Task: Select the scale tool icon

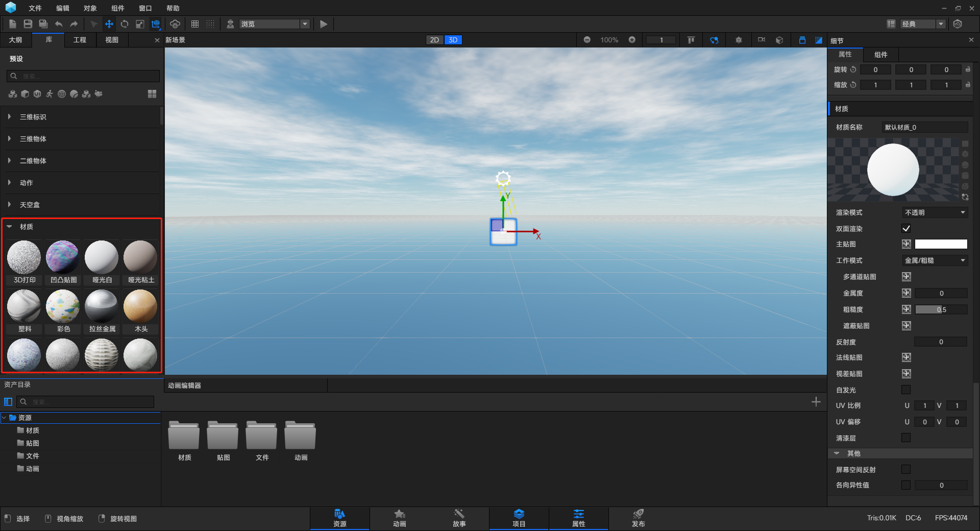Action: click(x=140, y=24)
